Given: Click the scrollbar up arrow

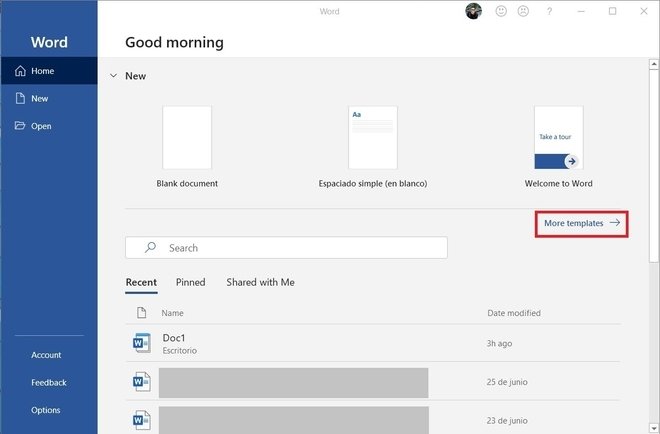Looking at the screenshot, I should (654, 64).
